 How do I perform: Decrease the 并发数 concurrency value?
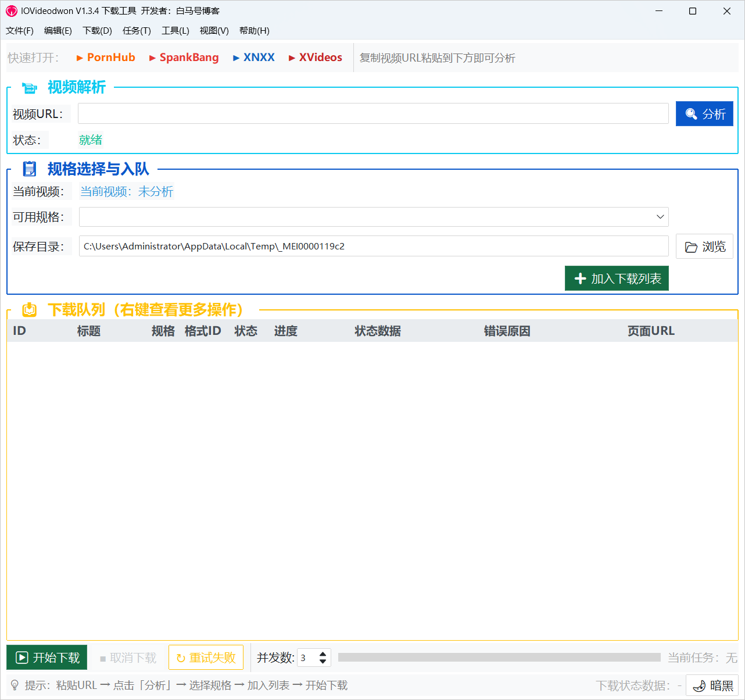(323, 662)
